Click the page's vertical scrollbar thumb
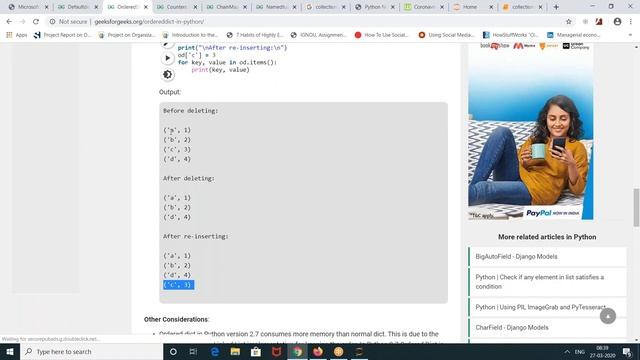This screenshot has width=640, height=360. click(x=636, y=207)
